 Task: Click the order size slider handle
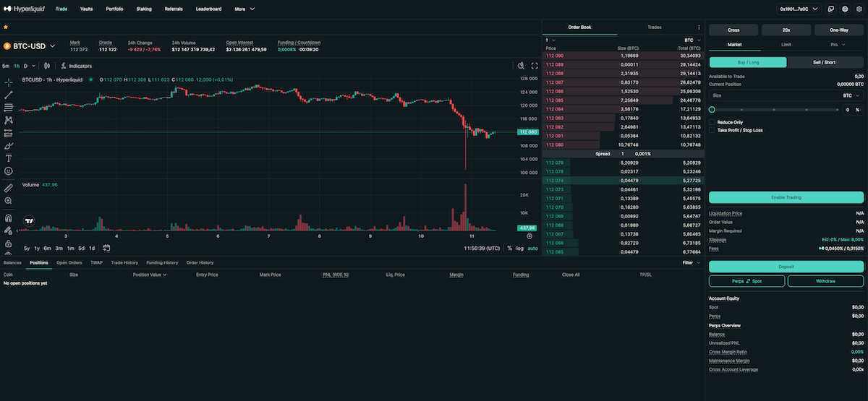point(712,110)
